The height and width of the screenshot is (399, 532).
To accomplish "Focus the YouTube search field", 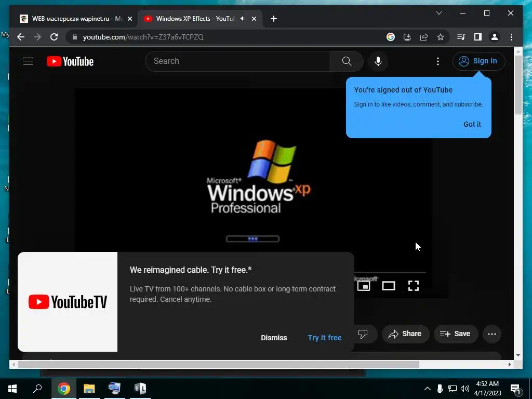I will tap(238, 61).
